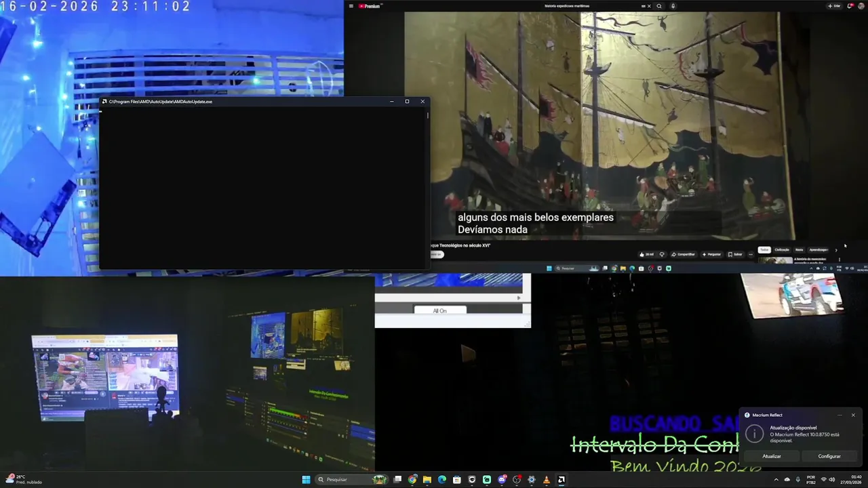The height and width of the screenshot is (488, 868).
Task: Click the scroll arrow above All On
Action: 519,298
